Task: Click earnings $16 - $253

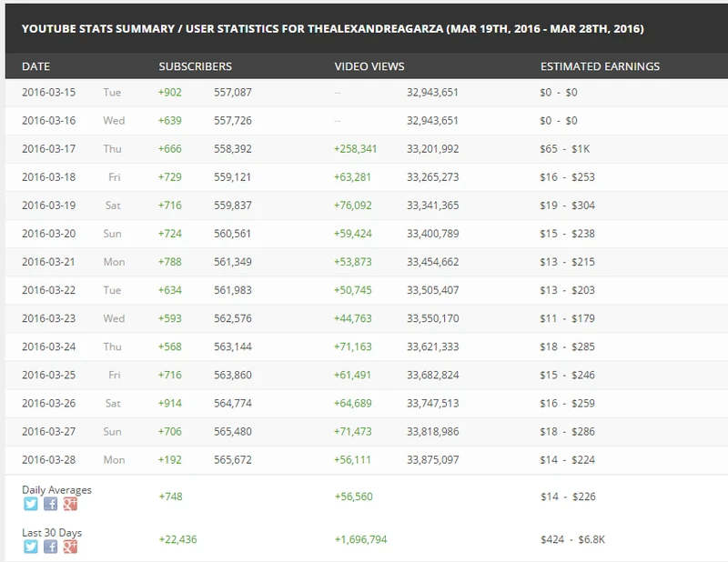Action: pyautogui.click(x=567, y=177)
